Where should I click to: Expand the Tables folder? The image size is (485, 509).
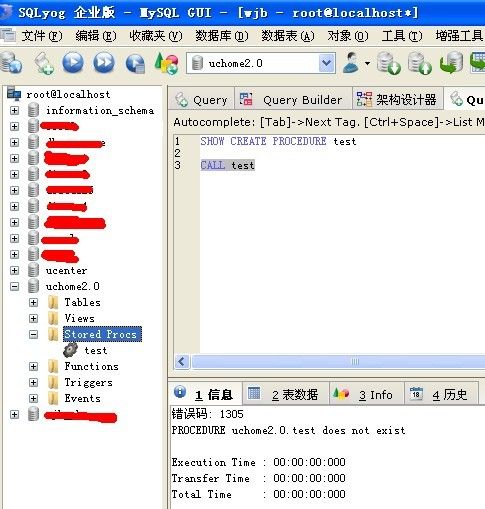point(33,302)
